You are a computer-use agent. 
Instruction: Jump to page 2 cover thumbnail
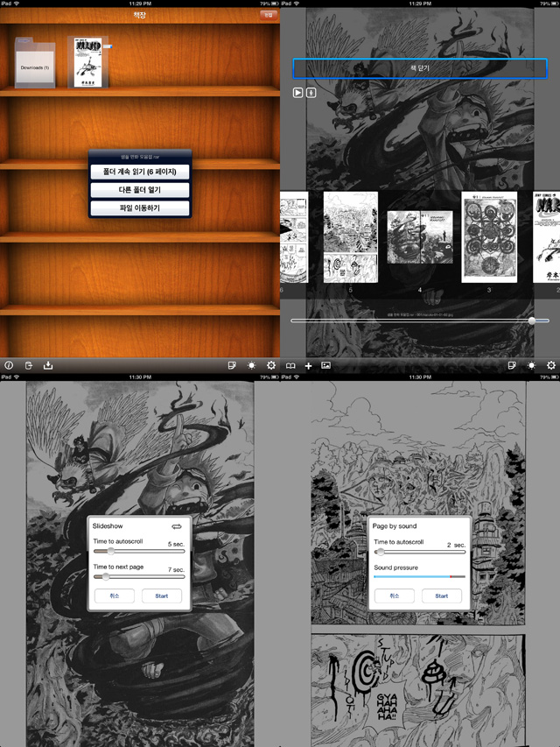tap(547, 237)
